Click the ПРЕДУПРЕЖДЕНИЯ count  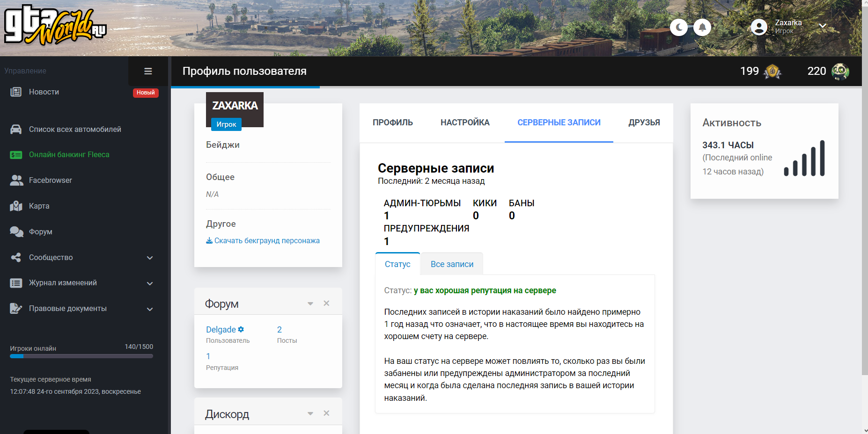387,241
